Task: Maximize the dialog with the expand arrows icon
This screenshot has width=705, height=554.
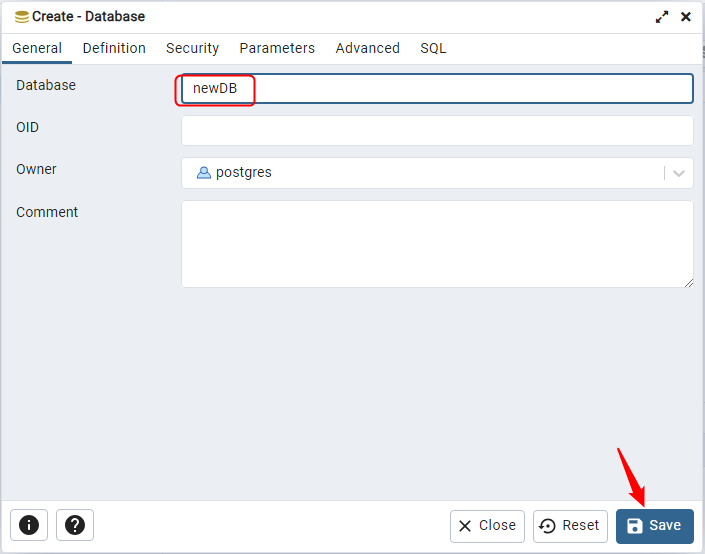Action: tap(661, 17)
